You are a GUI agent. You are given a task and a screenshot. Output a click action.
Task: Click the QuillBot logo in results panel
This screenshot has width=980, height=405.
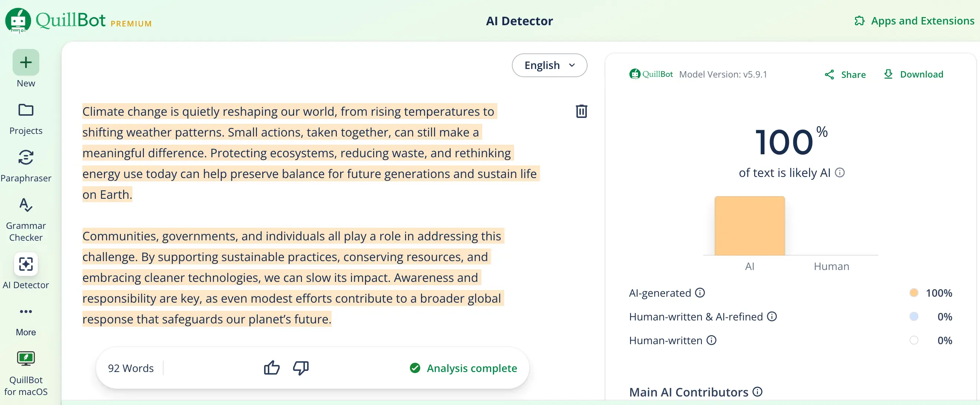(x=651, y=74)
